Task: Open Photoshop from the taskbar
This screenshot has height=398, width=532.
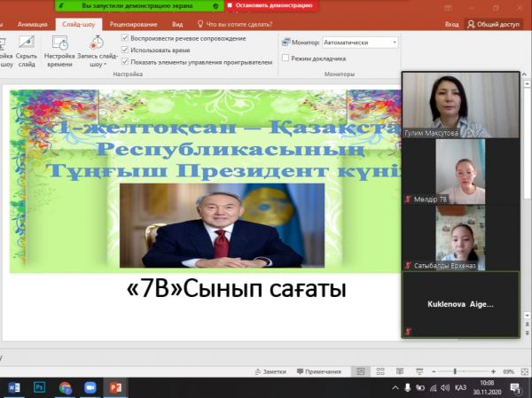Action: [x=39, y=388]
